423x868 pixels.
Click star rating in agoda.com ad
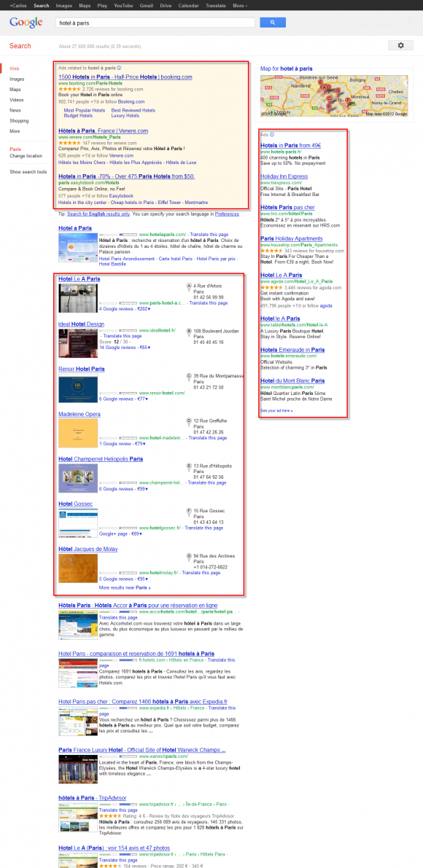tap(271, 288)
